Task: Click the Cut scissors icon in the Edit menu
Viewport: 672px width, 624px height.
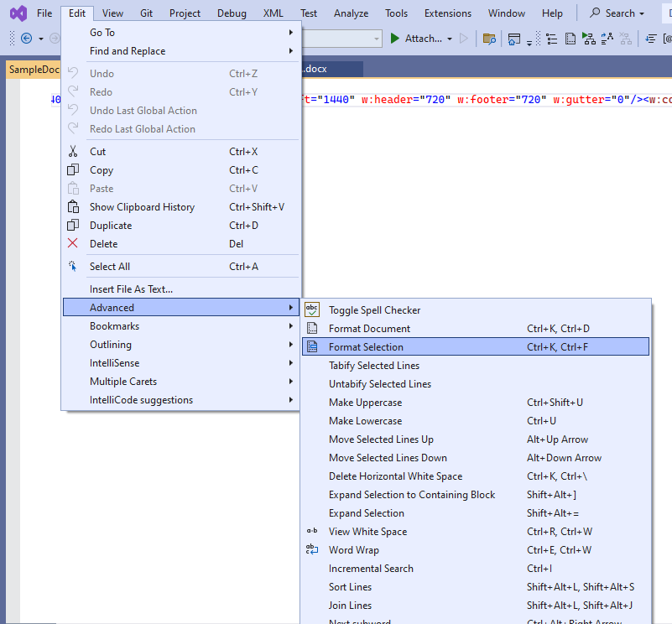Action: pos(73,151)
